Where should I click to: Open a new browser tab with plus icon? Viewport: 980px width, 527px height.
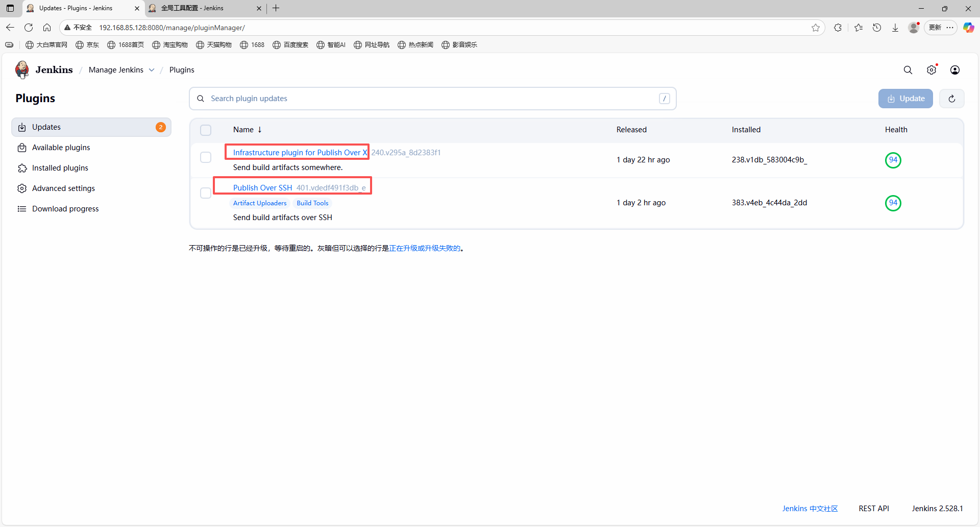pyautogui.click(x=276, y=8)
